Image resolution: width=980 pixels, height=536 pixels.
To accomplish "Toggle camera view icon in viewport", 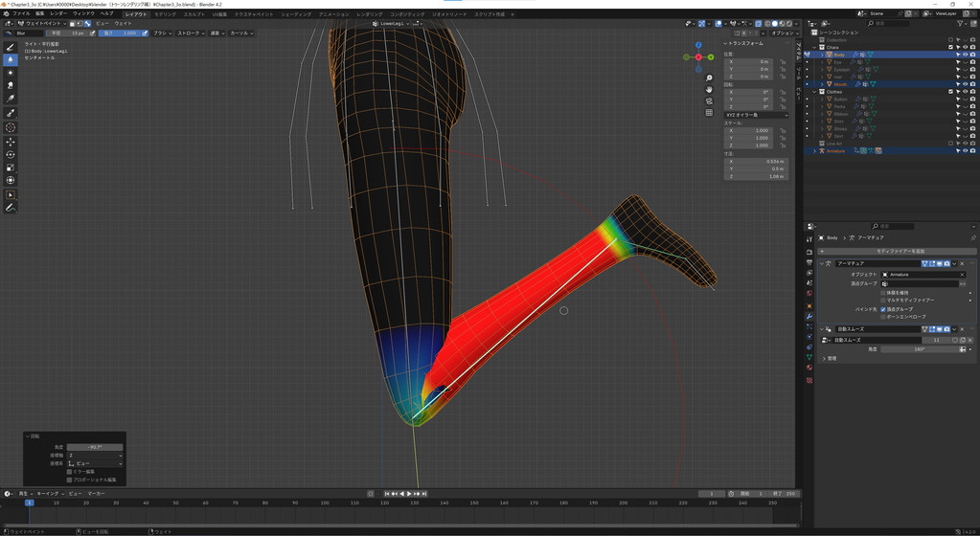I will point(709,100).
